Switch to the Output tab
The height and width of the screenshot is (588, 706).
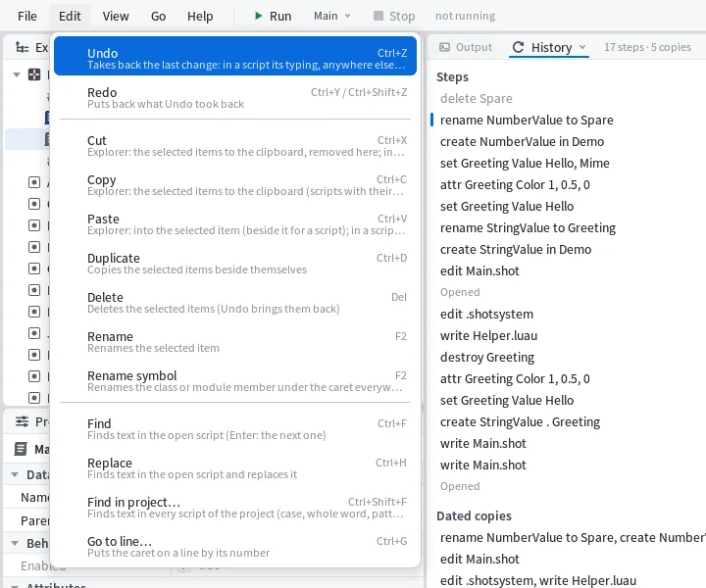pos(466,47)
